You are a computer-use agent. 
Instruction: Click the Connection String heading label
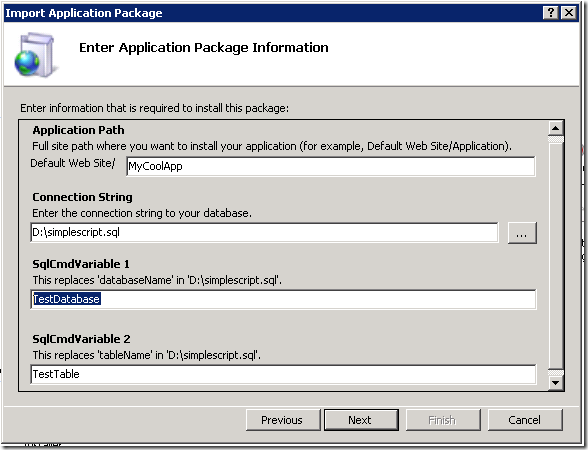[82, 197]
